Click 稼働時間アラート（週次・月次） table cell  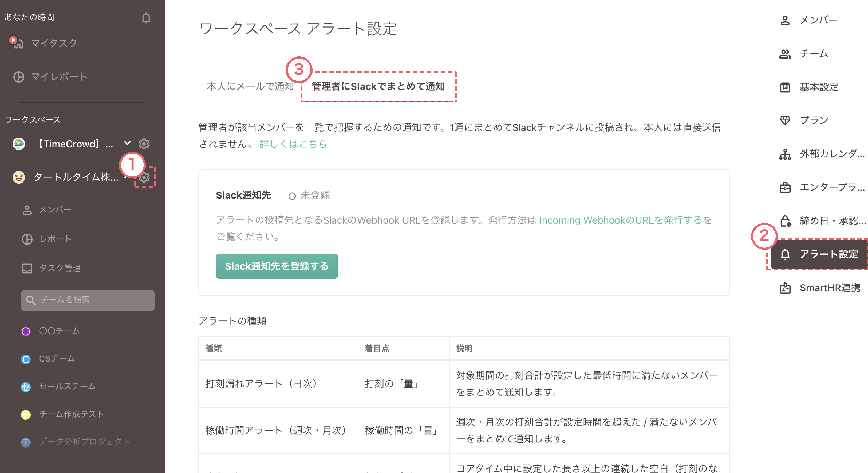[278, 431]
